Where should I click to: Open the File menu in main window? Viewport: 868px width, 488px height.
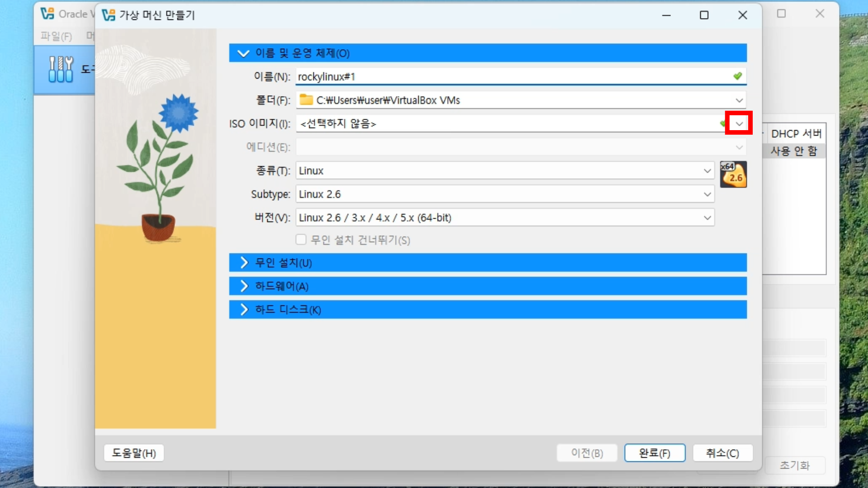click(x=56, y=36)
